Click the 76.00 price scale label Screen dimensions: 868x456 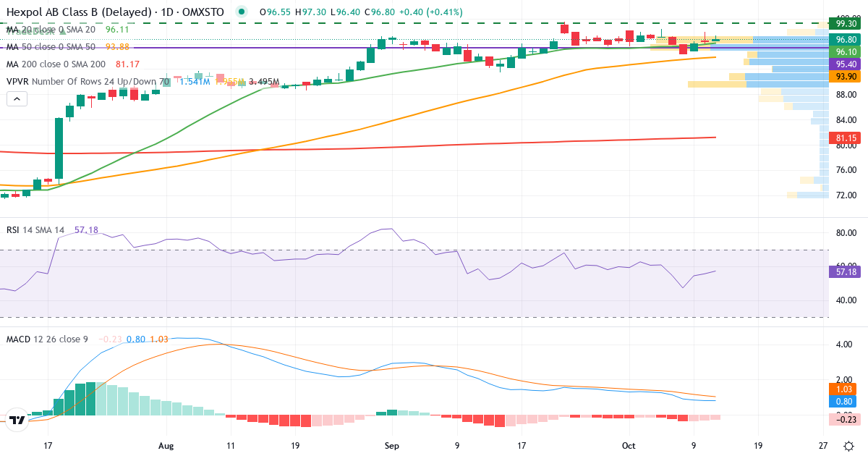pos(847,170)
